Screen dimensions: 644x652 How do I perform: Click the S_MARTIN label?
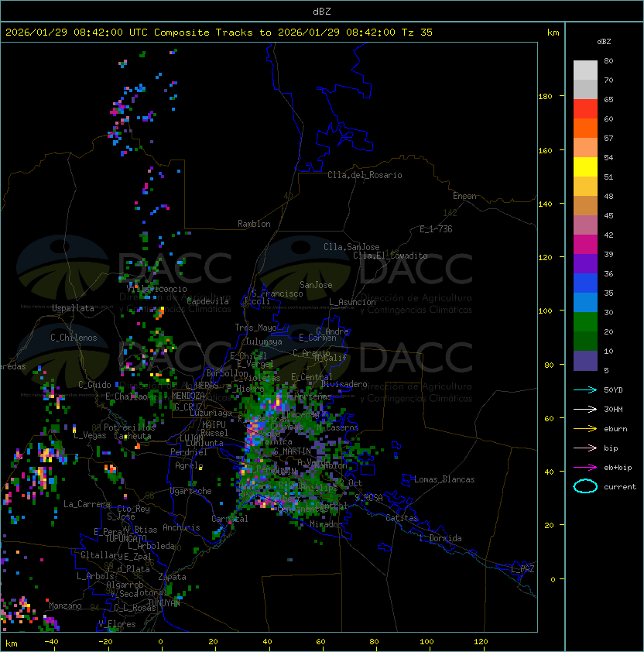(292, 451)
